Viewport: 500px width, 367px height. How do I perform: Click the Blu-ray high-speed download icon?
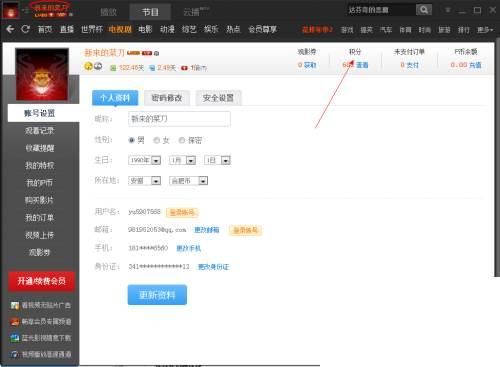[x=15, y=338]
